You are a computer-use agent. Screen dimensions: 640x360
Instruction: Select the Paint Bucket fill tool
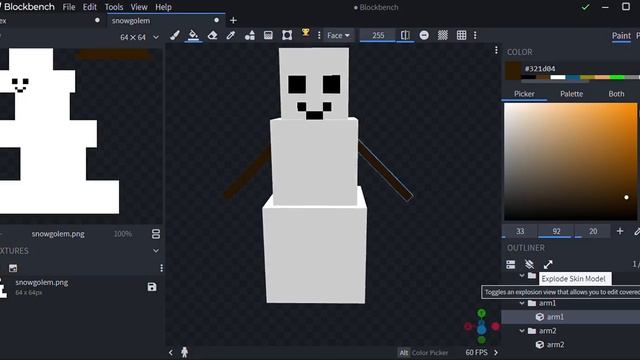click(x=193, y=35)
